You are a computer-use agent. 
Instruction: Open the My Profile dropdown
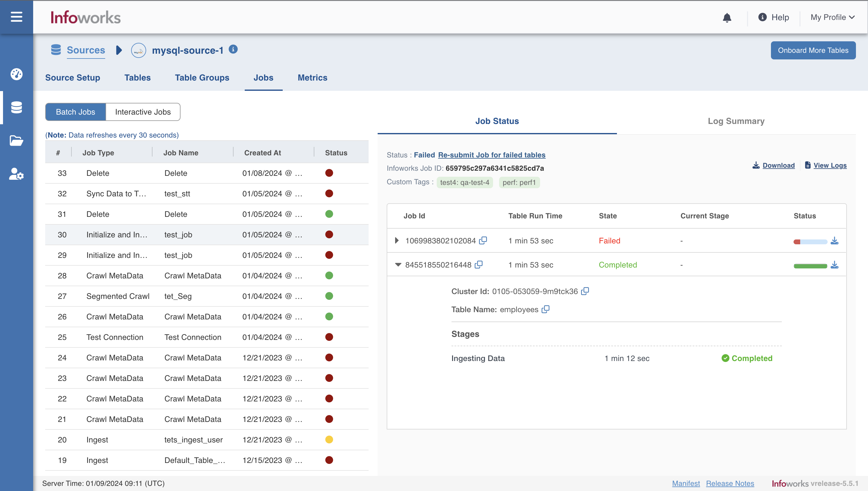click(x=832, y=17)
